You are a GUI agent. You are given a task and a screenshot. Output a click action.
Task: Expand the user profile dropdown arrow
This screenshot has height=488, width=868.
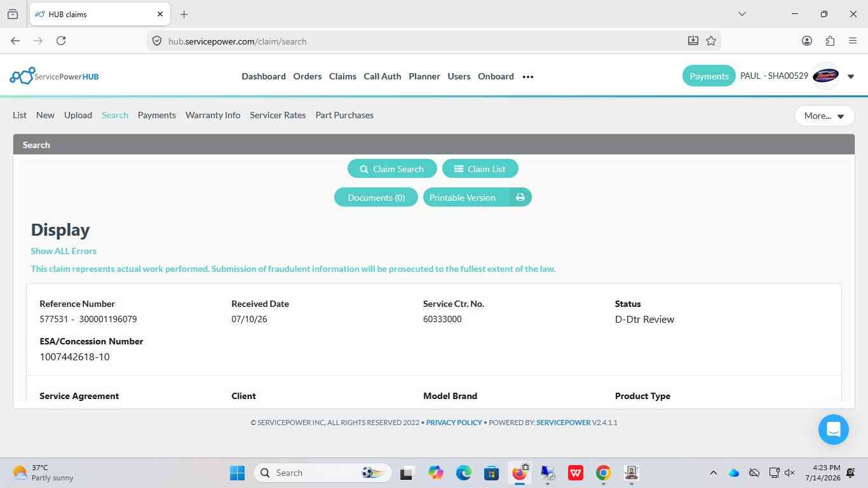(851, 77)
